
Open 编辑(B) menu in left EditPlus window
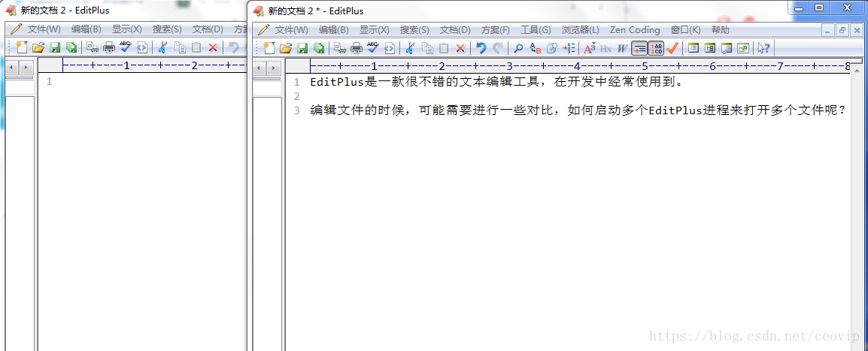click(86, 29)
